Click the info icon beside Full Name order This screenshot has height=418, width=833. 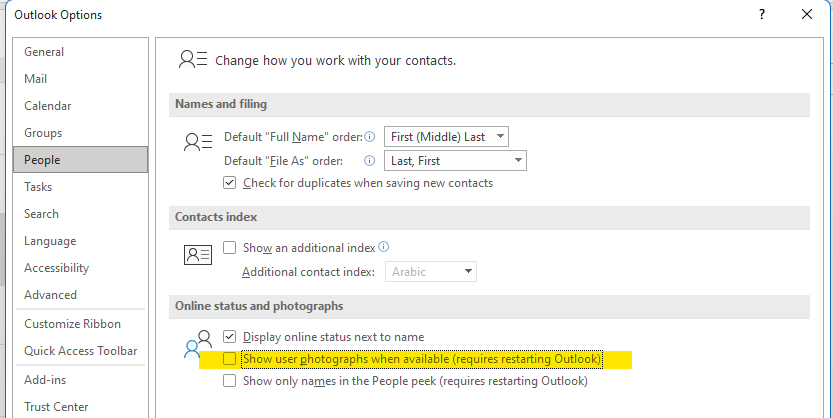pyautogui.click(x=370, y=137)
